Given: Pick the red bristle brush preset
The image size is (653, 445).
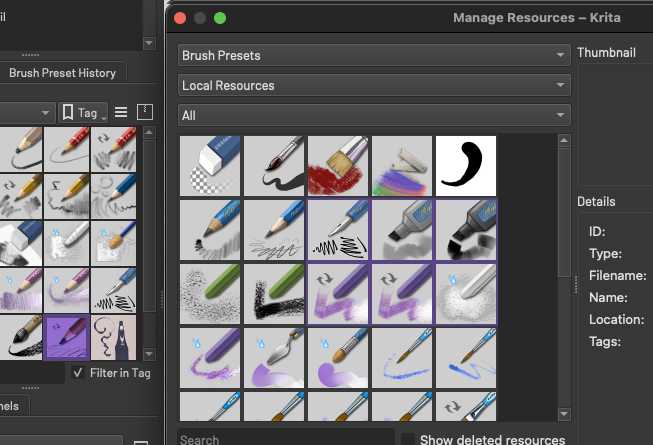Looking at the screenshot, I should point(338,166).
